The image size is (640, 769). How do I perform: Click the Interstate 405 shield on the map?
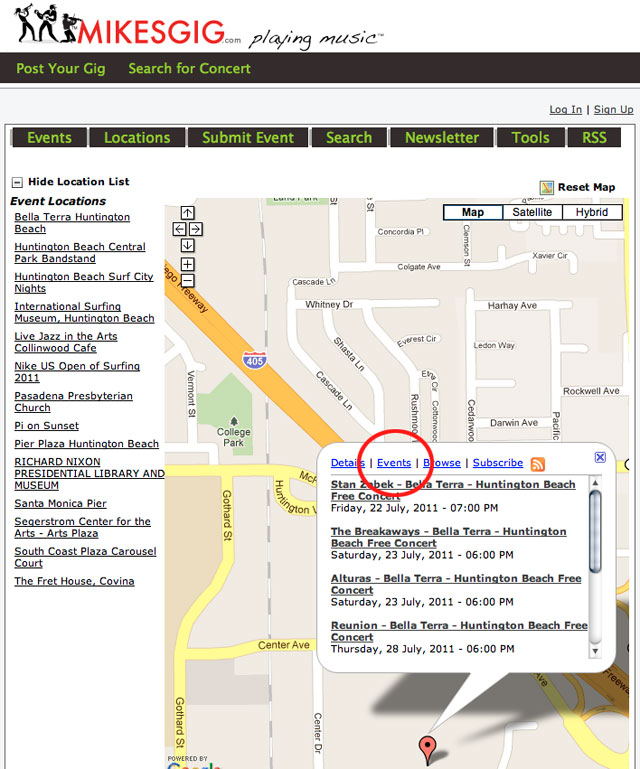click(x=255, y=360)
